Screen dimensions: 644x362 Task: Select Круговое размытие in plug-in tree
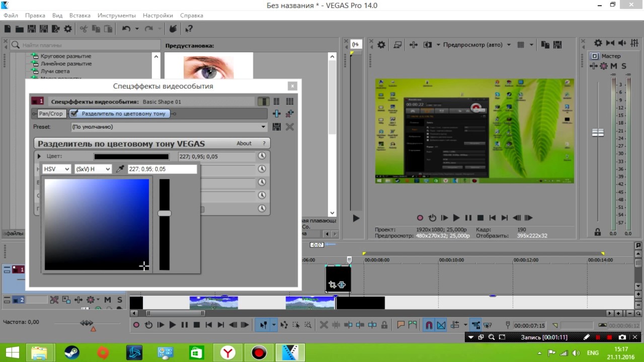(66, 56)
